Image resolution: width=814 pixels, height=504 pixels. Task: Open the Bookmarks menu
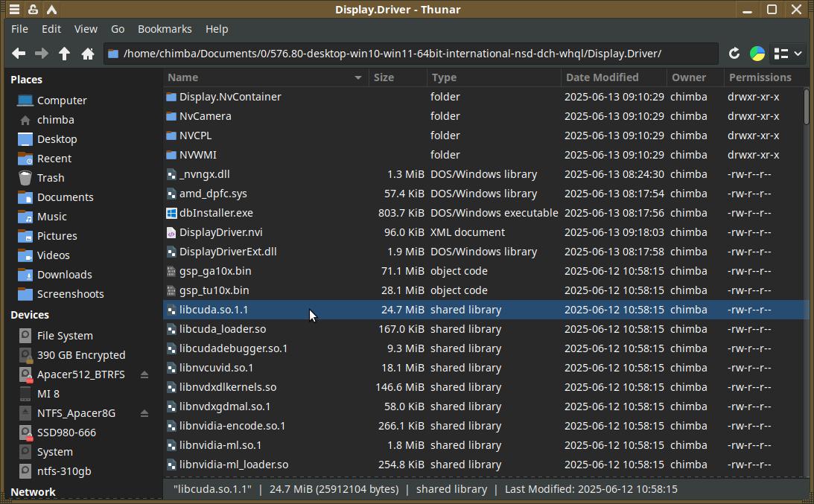click(165, 29)
